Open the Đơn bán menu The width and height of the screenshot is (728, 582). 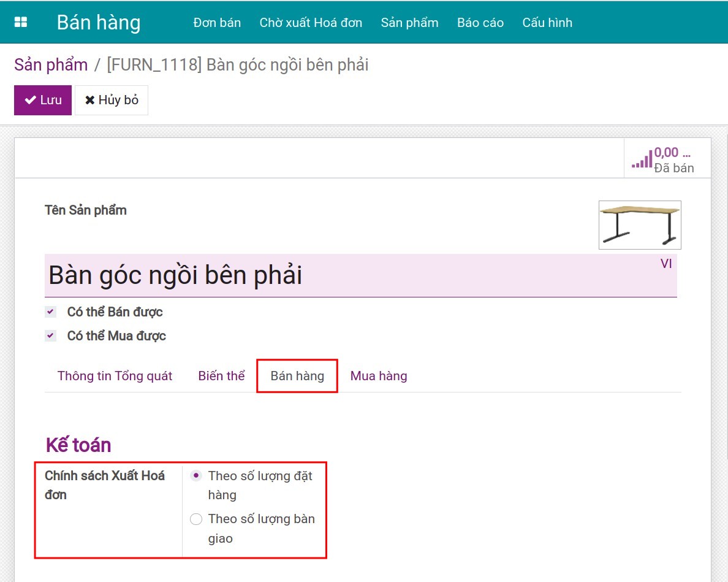[x=217, y=22]
